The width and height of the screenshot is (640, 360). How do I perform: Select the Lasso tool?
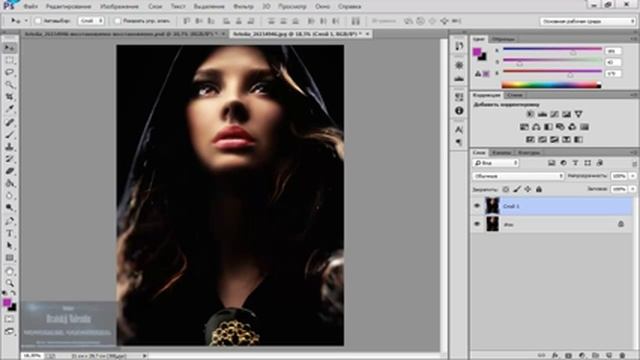click(9, 73)
